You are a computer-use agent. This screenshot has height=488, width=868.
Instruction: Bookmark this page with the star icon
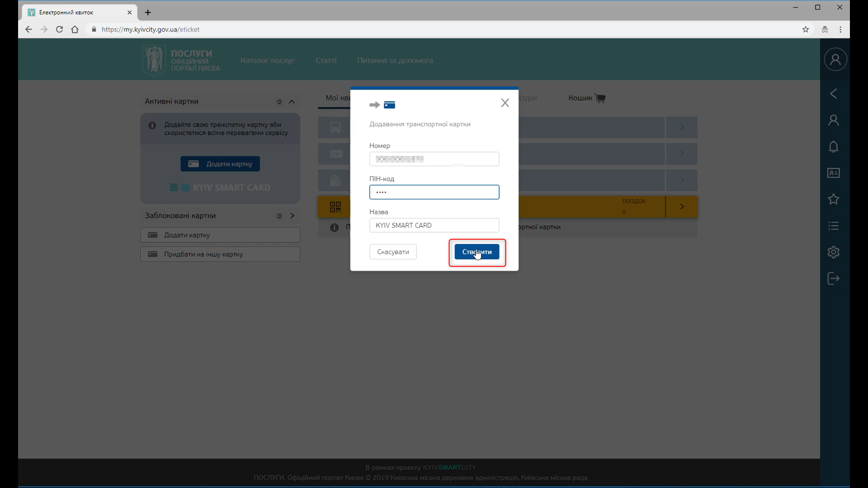(805, 29)
